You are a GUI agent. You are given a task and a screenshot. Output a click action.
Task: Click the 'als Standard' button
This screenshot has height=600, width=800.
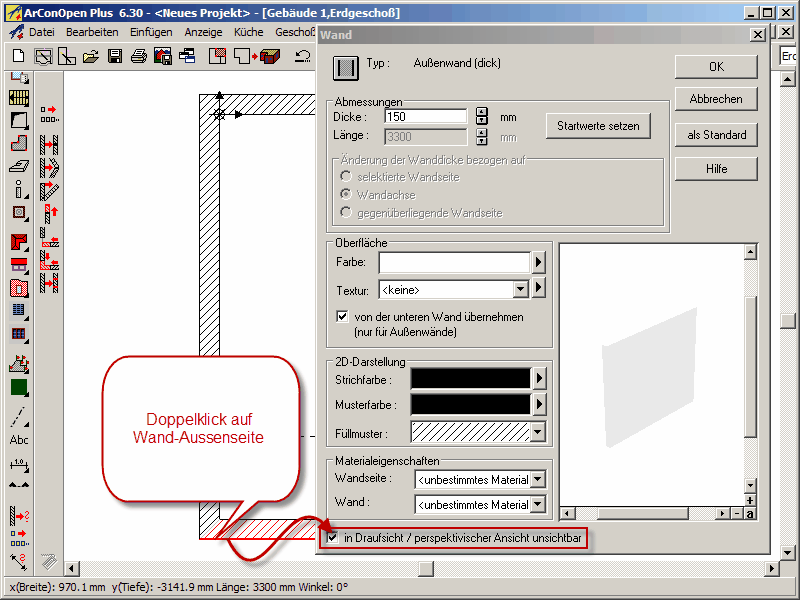pyautogui.click(x=716, y=135)
